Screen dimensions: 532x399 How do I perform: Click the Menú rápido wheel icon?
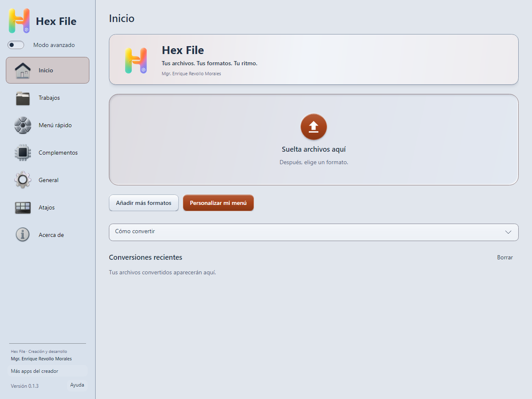(23, 125)
